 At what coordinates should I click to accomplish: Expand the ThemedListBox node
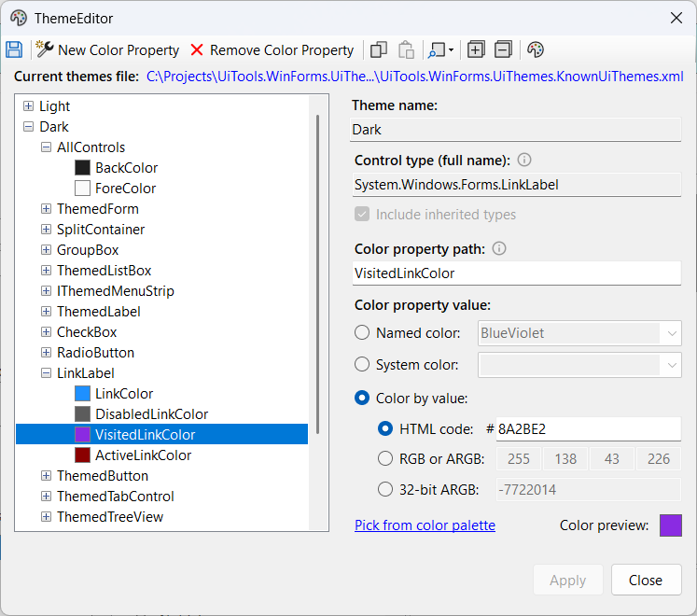click(x=46, y=271)
